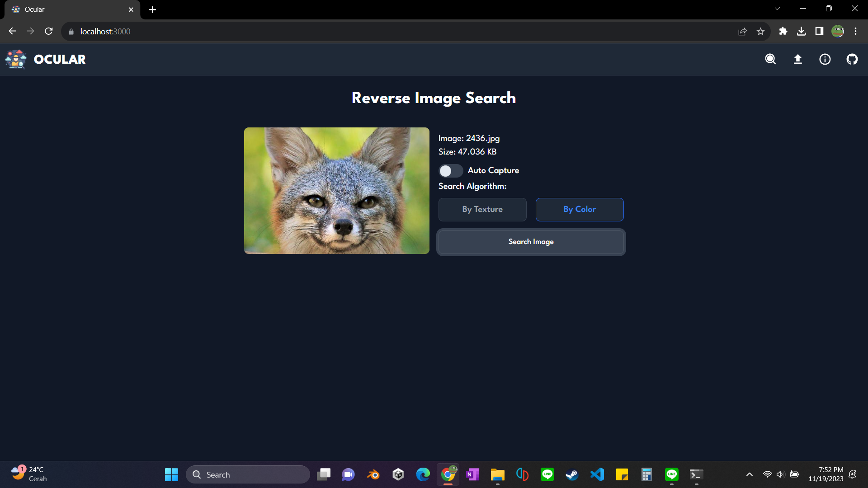Click the Ocular logo image

16,59
